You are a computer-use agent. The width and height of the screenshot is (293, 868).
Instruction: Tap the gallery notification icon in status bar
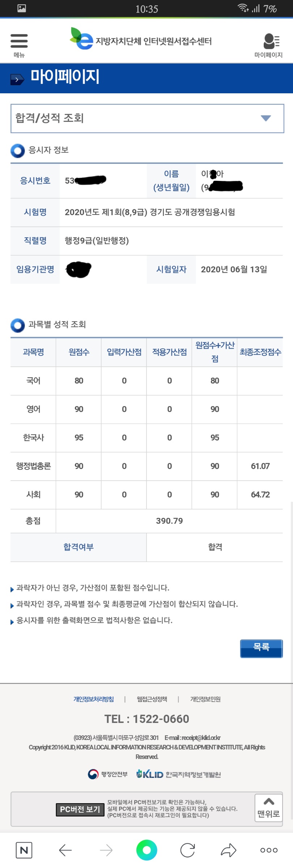coord(22,8)
